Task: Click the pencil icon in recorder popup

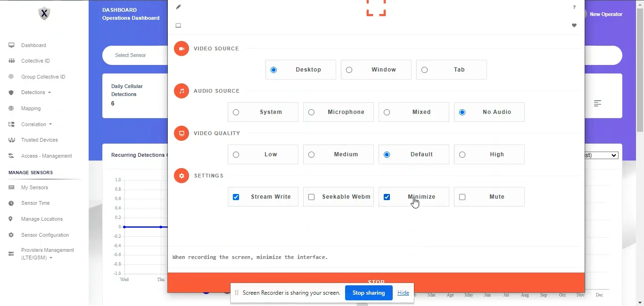Action: 178,7
